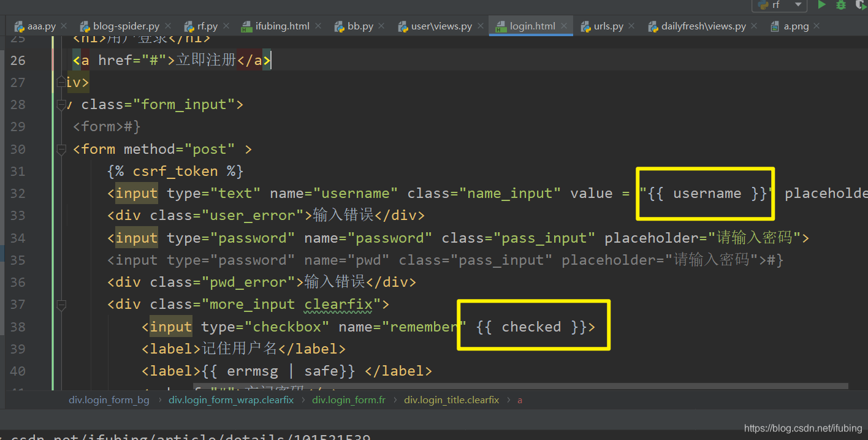This screenshot has height=440, width=868.
Task: Start debugging with the green bug icon
Action: [x=841, y=4]
